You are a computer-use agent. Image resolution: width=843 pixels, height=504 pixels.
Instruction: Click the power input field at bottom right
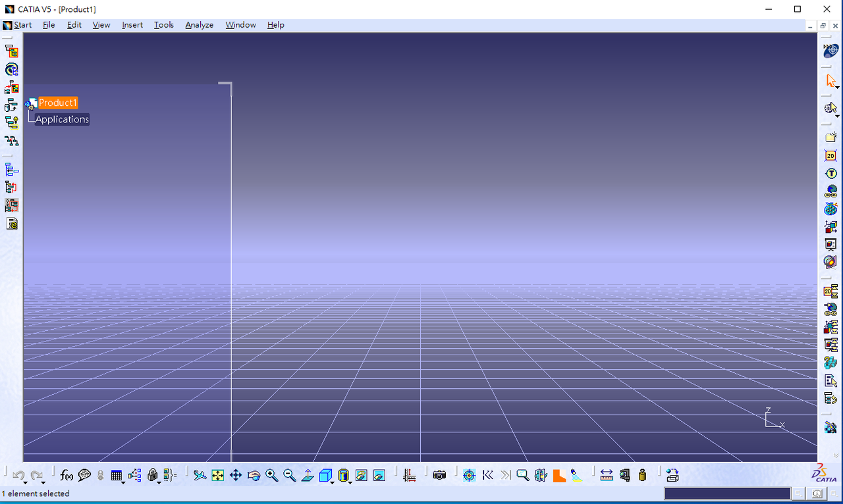pos(728,493)
